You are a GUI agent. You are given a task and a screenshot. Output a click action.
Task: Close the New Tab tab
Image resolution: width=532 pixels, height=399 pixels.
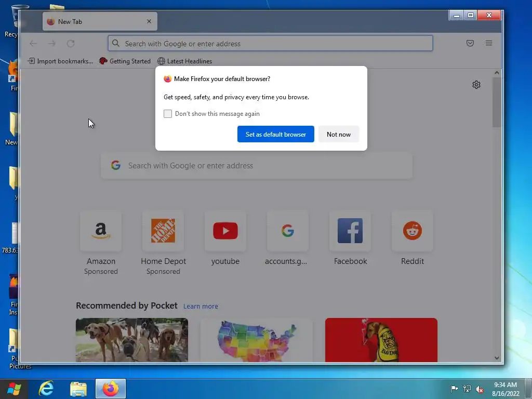point(149,21)
